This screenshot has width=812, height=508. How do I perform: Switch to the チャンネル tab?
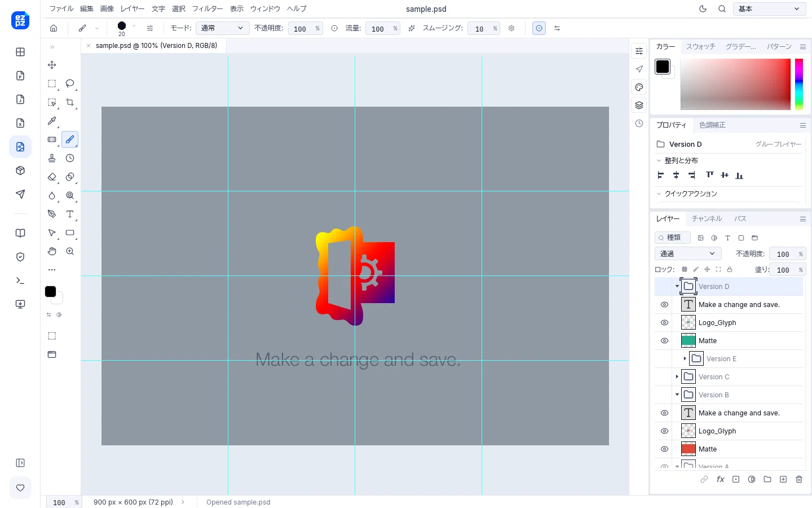(x=707, y=218)
